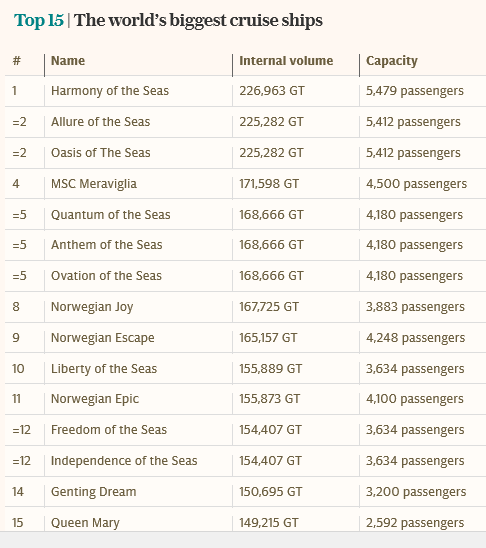Click the Capacity column header

click(x=392, y=61)
